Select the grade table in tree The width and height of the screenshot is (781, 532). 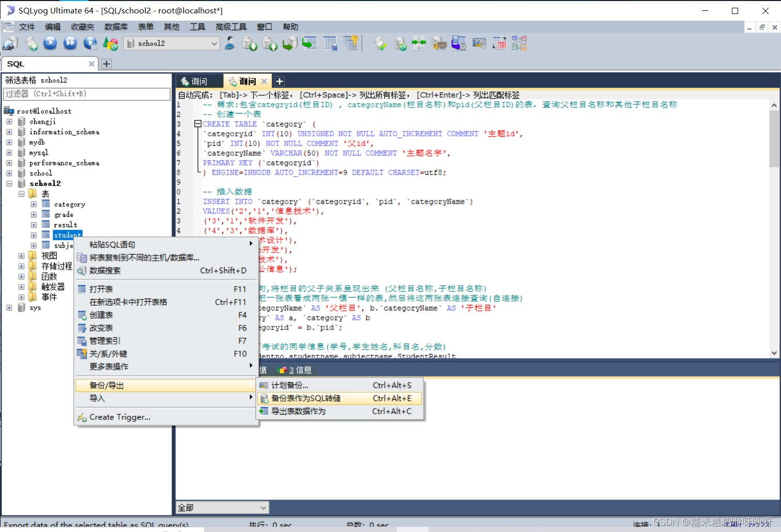pos(64,214)
